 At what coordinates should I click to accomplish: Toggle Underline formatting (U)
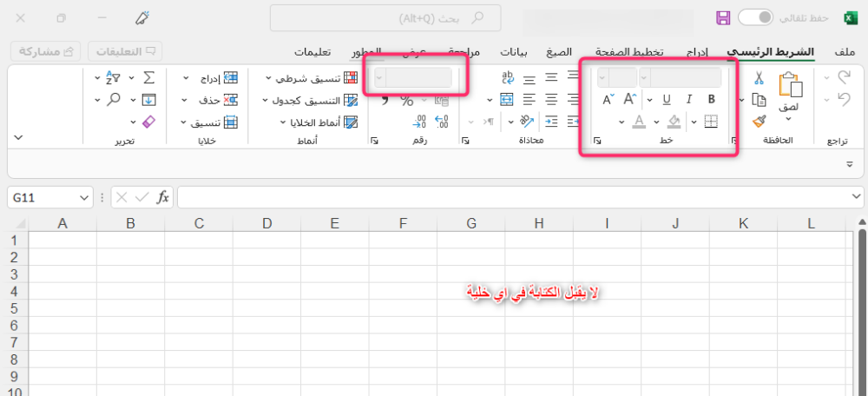point(667,100)
